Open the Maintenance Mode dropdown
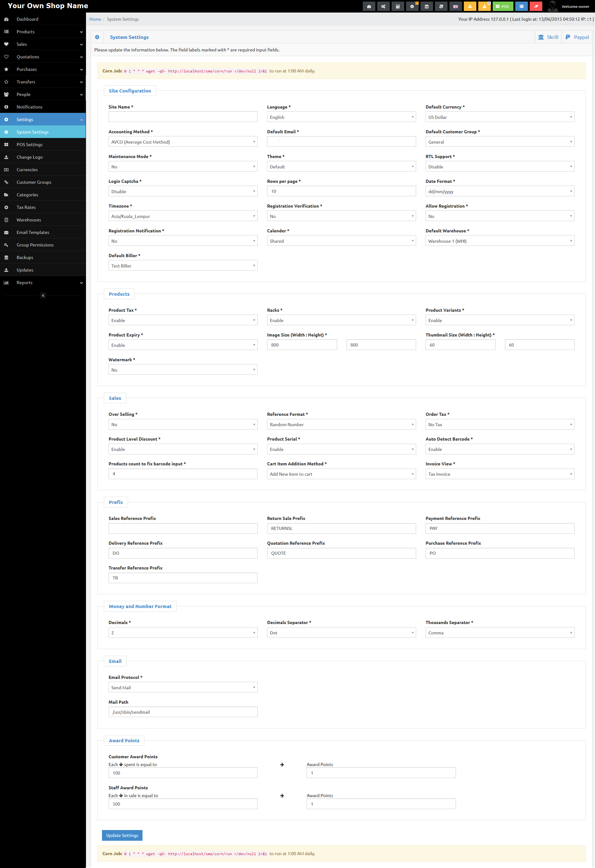 click(x=183, y=167)
